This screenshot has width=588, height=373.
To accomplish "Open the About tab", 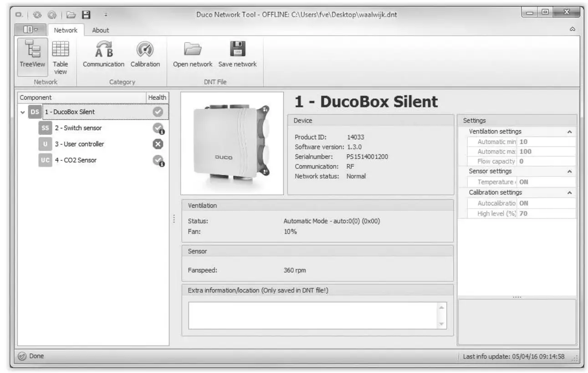I will [100, 30].
